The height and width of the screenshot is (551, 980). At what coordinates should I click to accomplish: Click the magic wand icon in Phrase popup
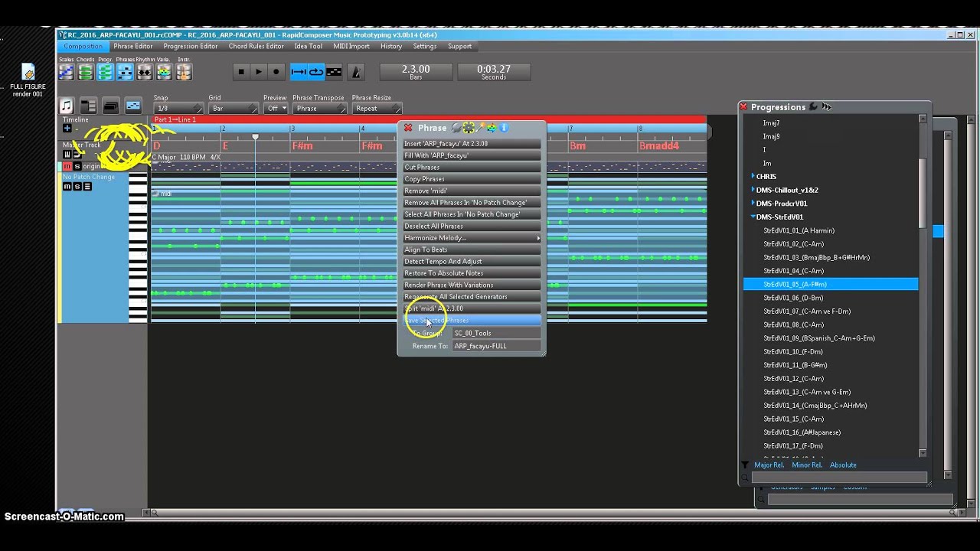(x=480, y=128)
